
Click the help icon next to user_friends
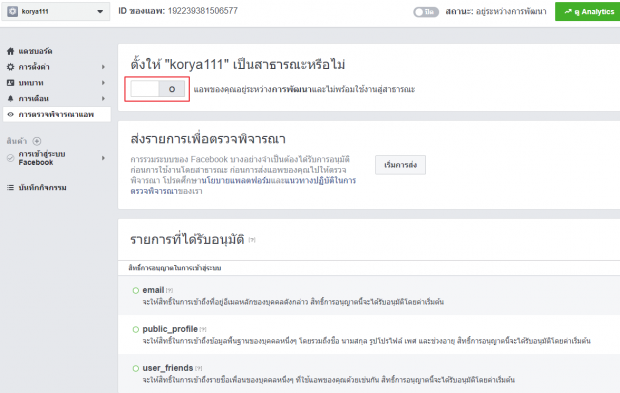(198, 368)
